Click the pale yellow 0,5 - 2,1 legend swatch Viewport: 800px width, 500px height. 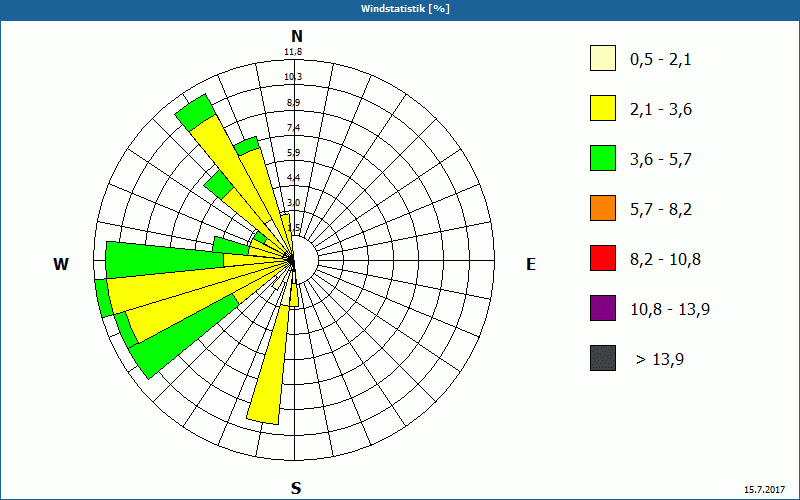click(603, 58)
